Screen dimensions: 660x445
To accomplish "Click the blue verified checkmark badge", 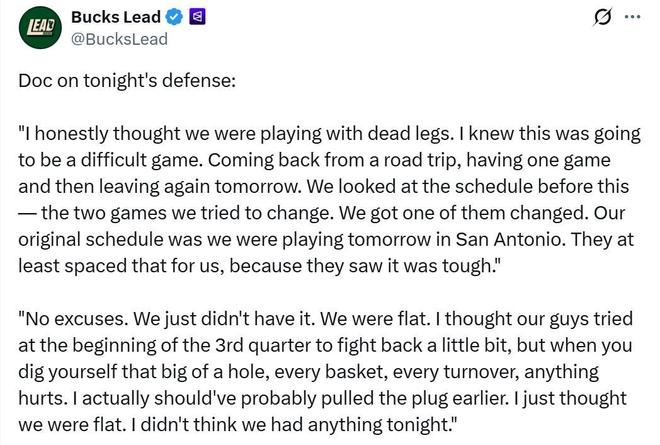I will 172,18.
